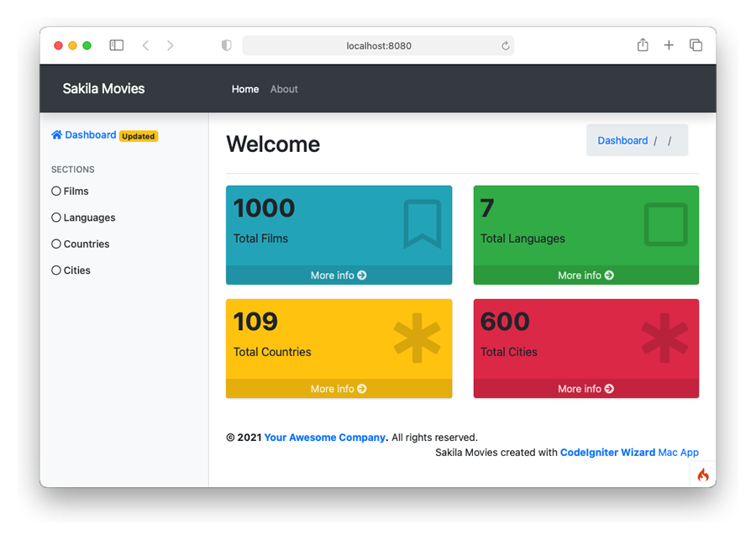Reload the page using refresh icon

point(506,46)
